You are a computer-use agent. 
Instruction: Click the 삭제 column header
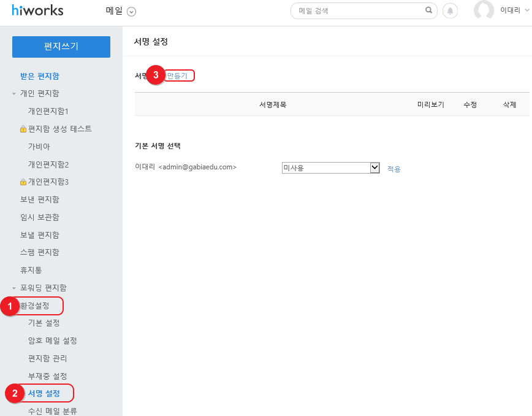[509, 104]
